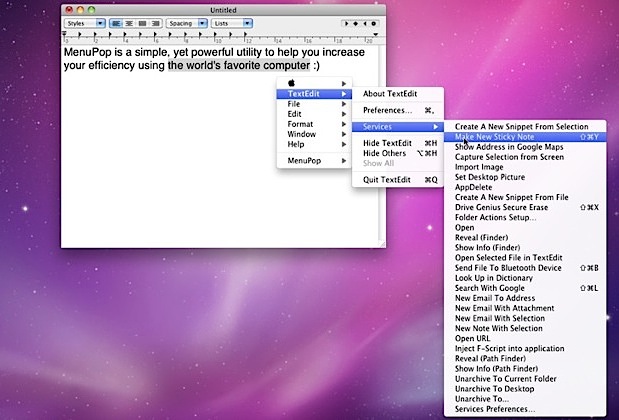The width and height of the screenshot is (619, 420).
Task: Choose Capture Selection from Screen
Action: point(525,157)
